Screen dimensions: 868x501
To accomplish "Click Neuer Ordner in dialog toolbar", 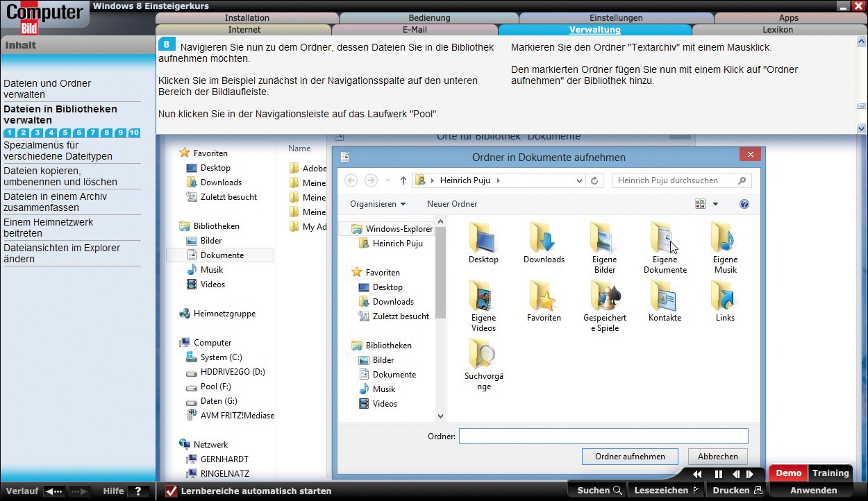I will 452,204.
